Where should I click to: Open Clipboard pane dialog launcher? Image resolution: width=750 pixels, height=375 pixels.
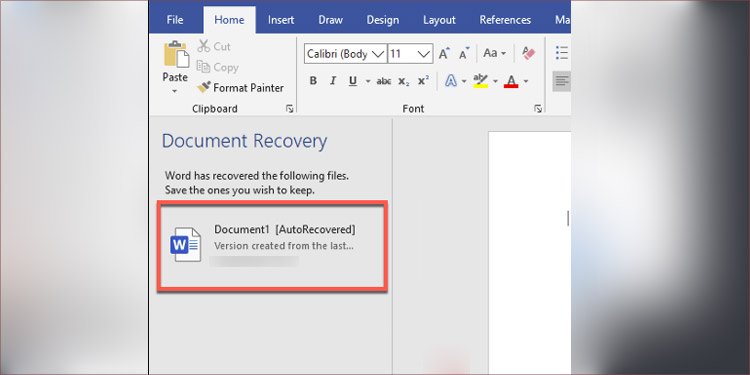[x=289, y=109]
